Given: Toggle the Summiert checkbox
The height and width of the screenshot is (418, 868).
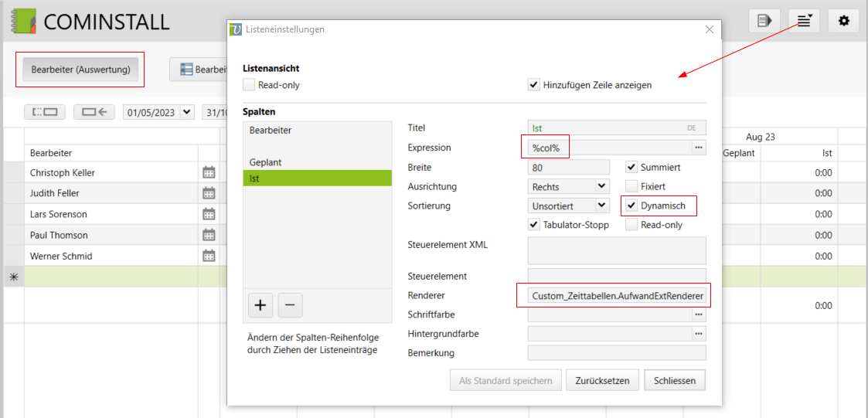Looking at the screenshot, I should click(x=631, y=167).
